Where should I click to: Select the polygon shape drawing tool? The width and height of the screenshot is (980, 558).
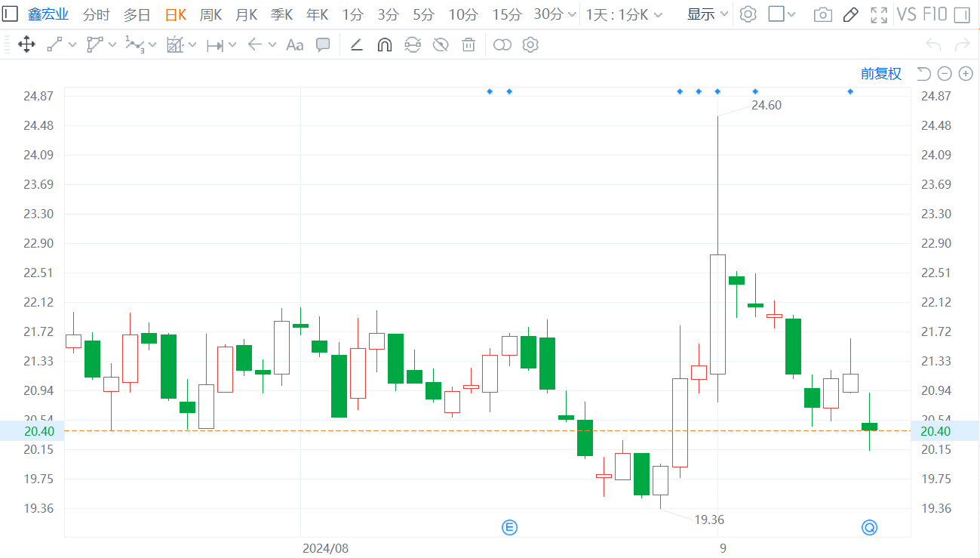point(95,45)
